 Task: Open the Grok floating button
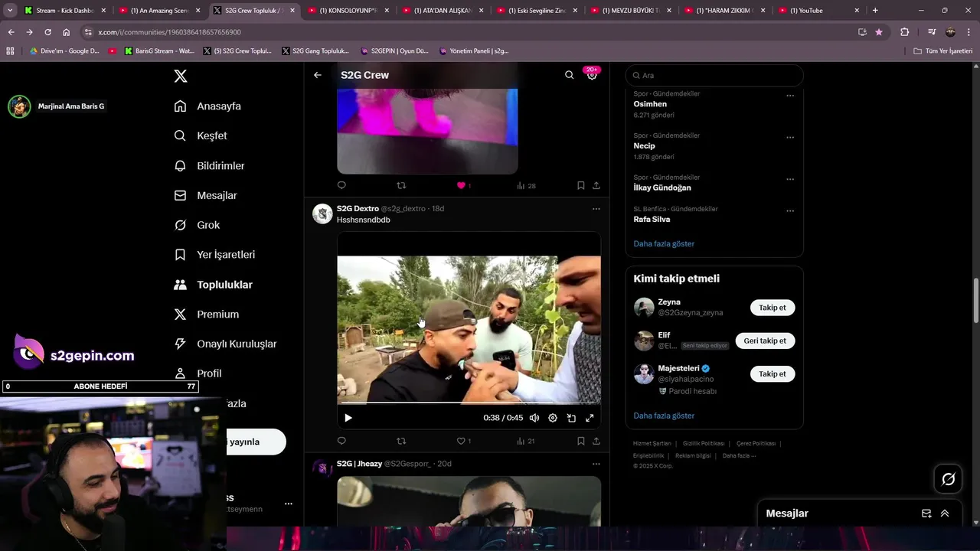(949, 479)
